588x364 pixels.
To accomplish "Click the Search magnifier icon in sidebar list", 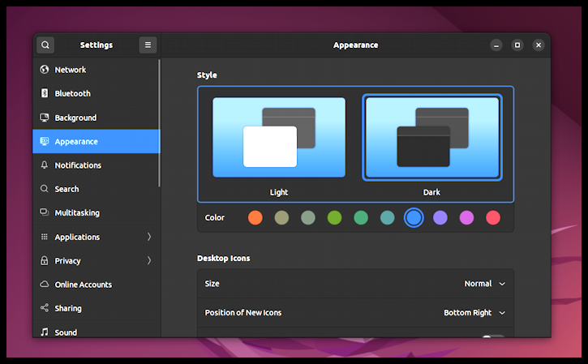I will [x=45, y=189].
